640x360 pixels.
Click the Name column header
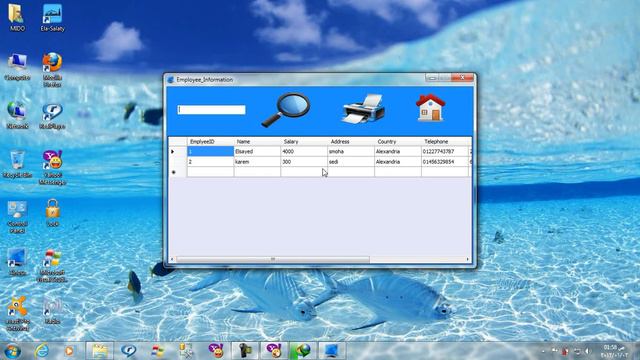tap(257, 142)
